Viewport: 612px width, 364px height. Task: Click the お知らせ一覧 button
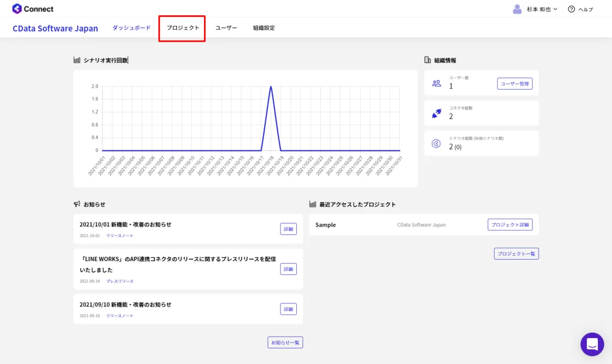pos(285,343)
